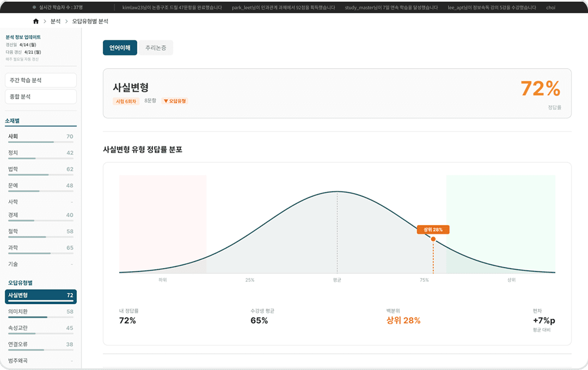
Task: Click 법학 progress bar
Action: coord(41,175)
